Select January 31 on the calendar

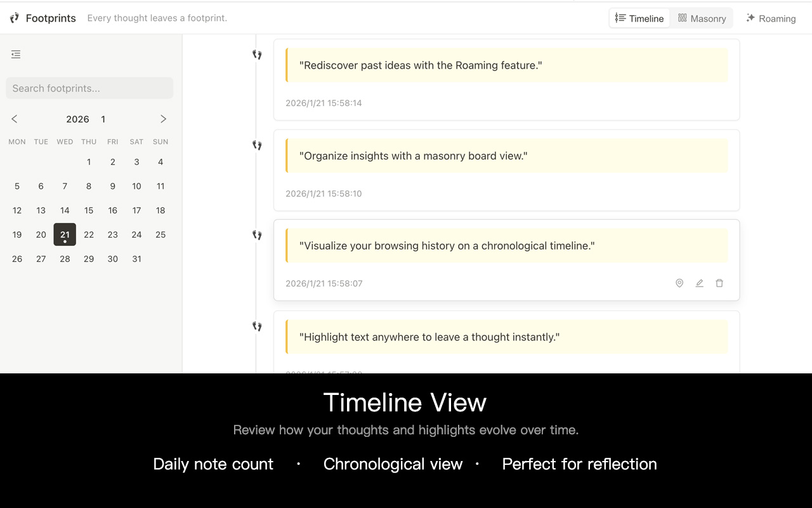tap(136, 258)
